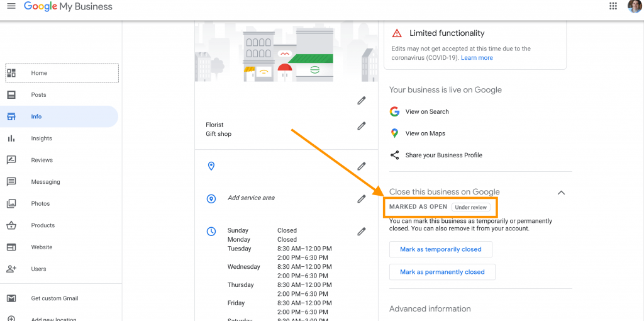Image resolution: width=644 pixels, height=321 pixels.
Task: Open Users in sidebar
Action: [x=59, y=269]
